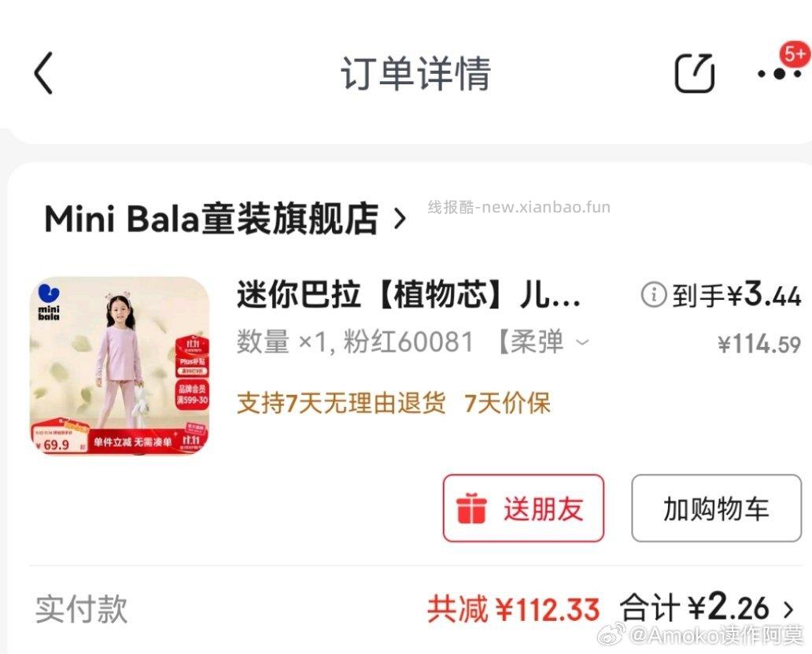
Task: Open the share icon in header
Action: tap(695, 73)
